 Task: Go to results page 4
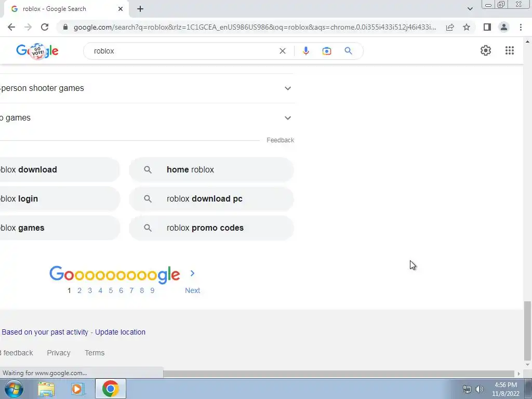100,290
